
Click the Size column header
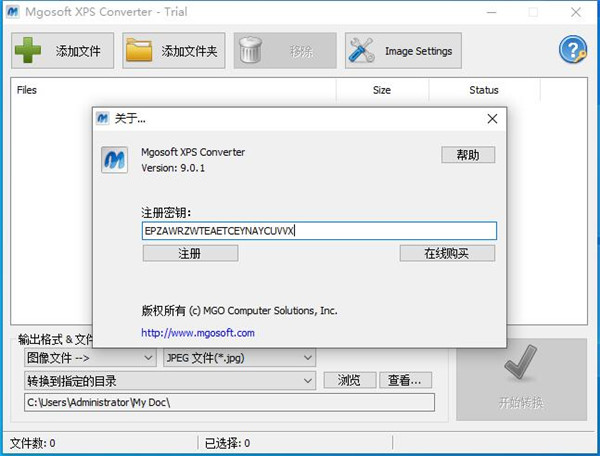click(x=382, y=90)
